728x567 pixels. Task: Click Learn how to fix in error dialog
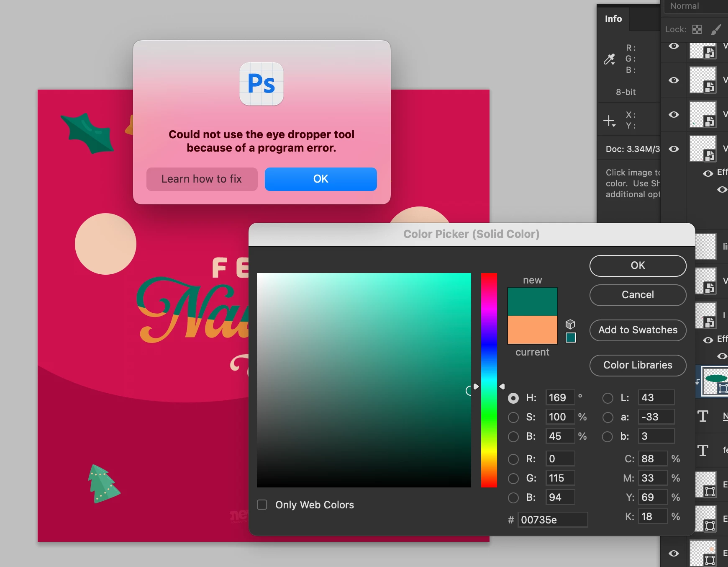[x=202, y=179]
